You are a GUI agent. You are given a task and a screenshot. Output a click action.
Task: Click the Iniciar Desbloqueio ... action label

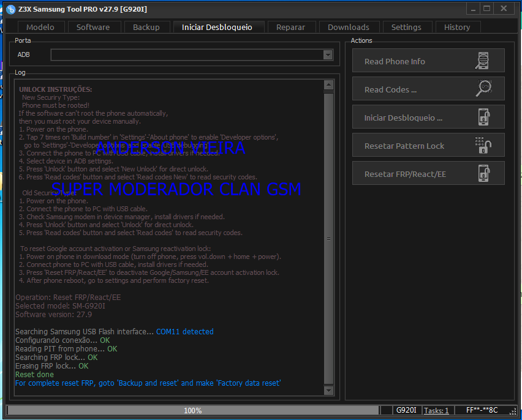click(403, 118)
